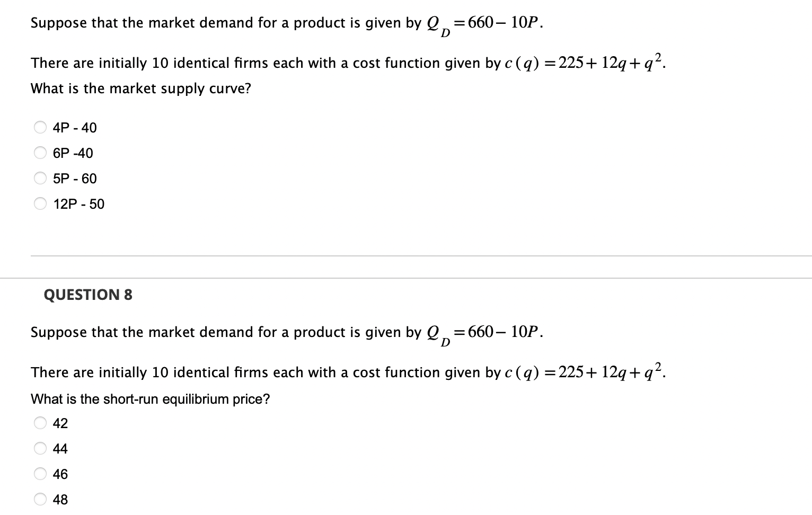The image size is (812, 515).
Task: Select the radio button for "12P - 50"
Action: (40, 203)
